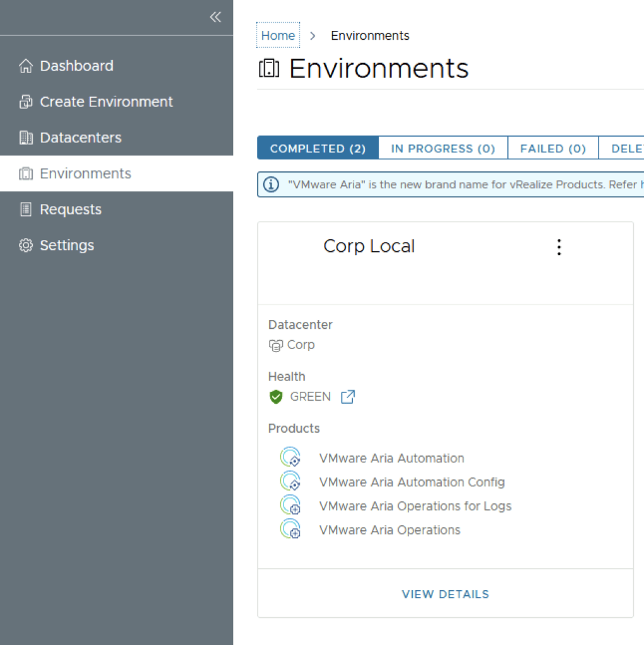Click the VMware Aria rebrand banner text
Image resolution: width=644 pixels, height=645 pixels.
466,185
